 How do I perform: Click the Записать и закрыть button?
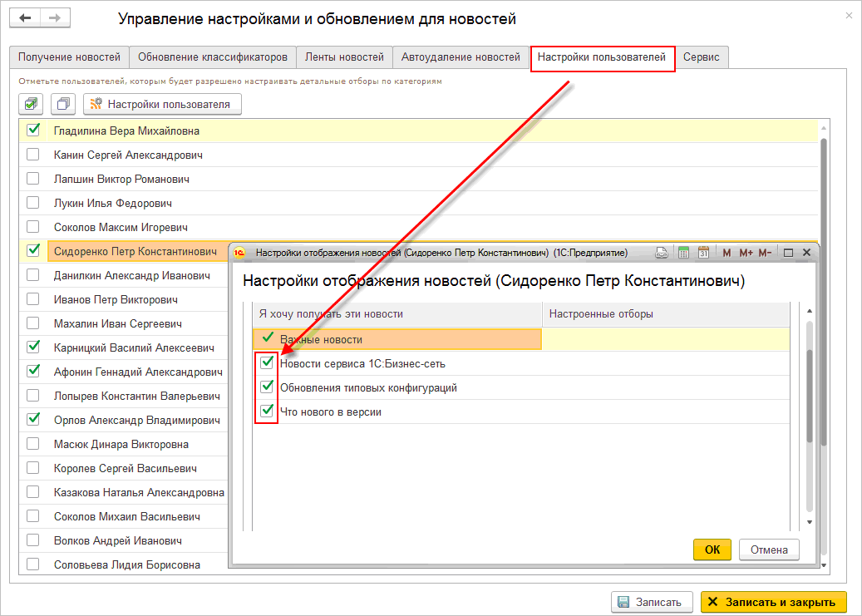[774, 601]
